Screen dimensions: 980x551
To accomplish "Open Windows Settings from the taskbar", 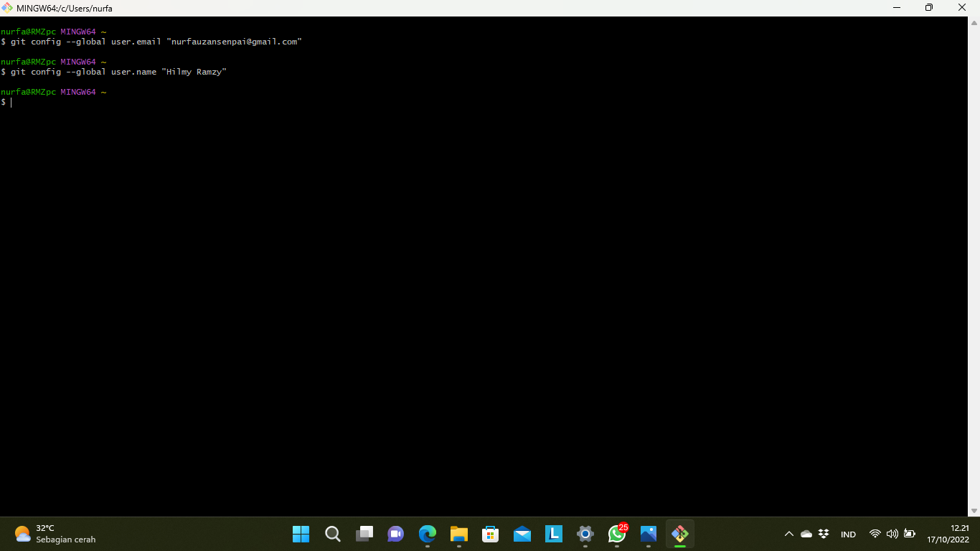I will (x=585, y=534).
